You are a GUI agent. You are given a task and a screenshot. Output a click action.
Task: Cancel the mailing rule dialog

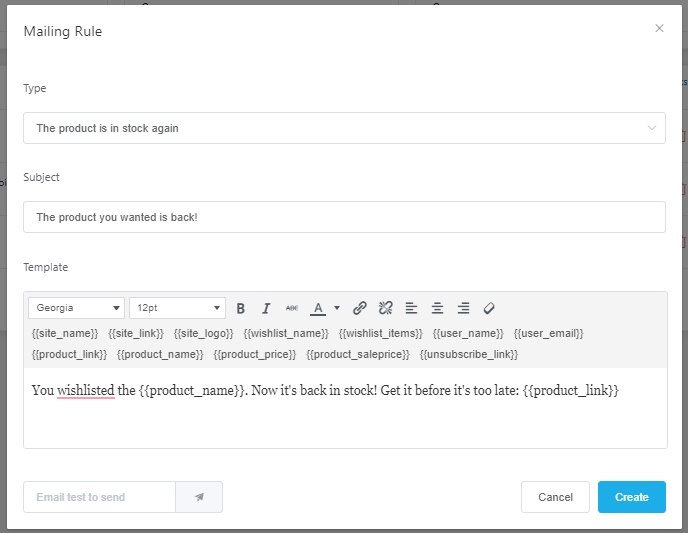click(x=555, y=497)
